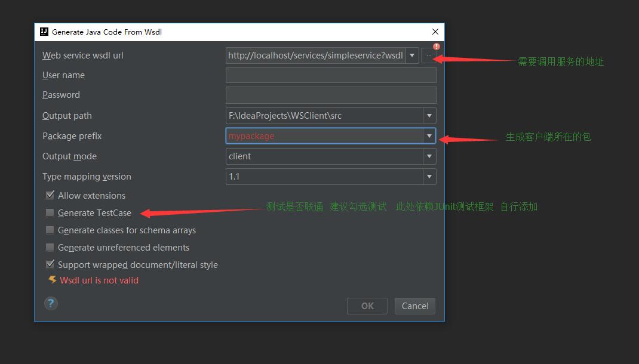Click the 'Output path' label
Viewport: 639px width, 364px height.
[x=67, y=116]
